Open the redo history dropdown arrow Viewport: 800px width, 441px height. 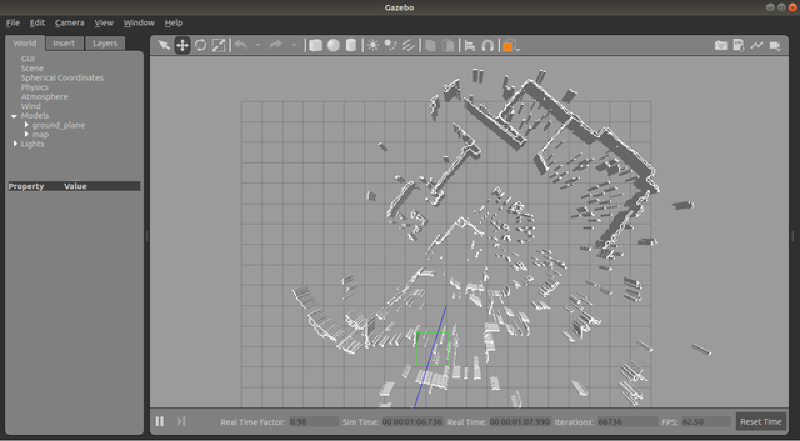click(x=293, y=45)
